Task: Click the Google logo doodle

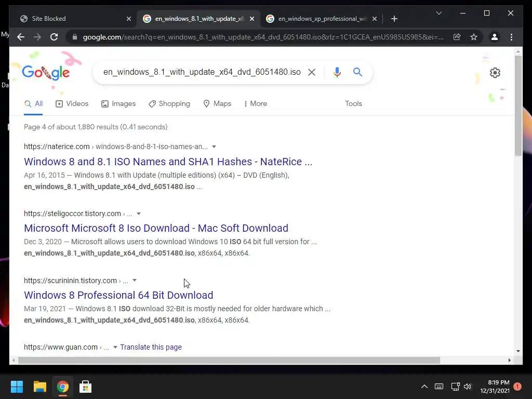Action: pos(46,72)
